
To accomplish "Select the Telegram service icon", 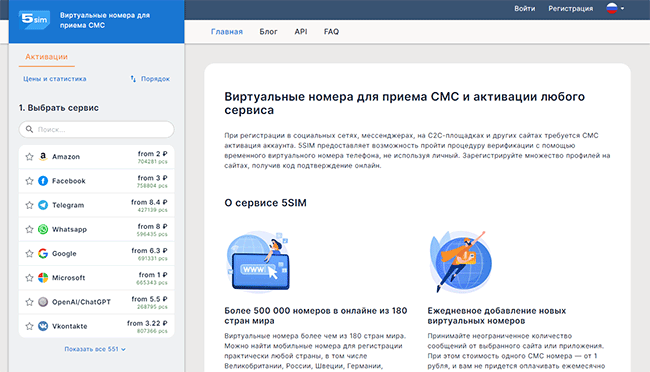I will (43, 205).
